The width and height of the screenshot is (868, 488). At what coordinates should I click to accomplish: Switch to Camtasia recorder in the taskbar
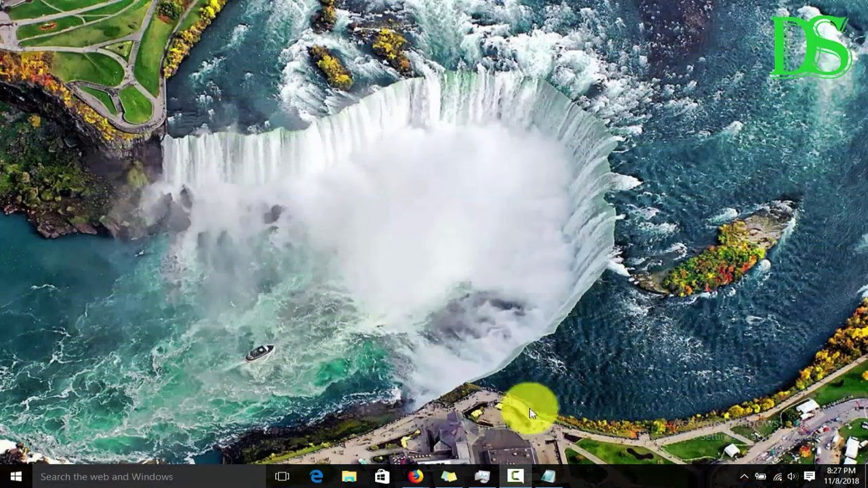(x=515, y=476)
